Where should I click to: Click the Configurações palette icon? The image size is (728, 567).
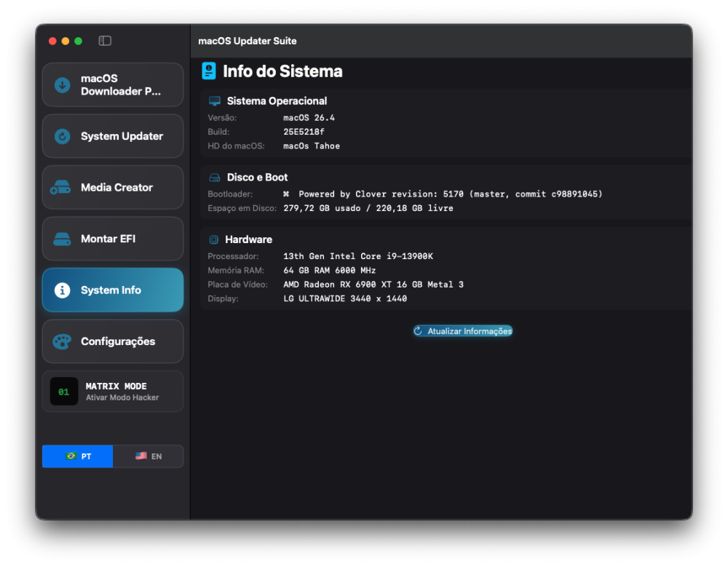(62, 341)
